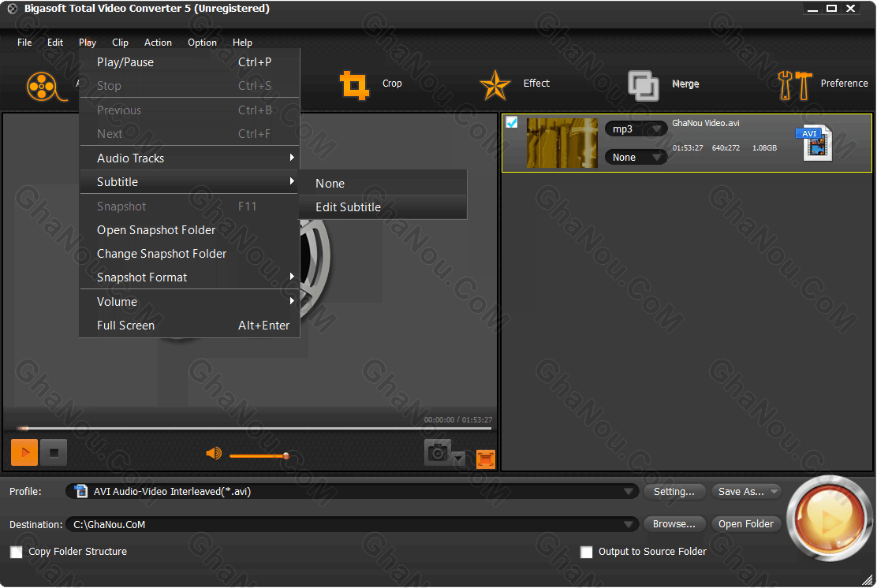Open the Action menu
877x588 pixels.
coord(158,43)
